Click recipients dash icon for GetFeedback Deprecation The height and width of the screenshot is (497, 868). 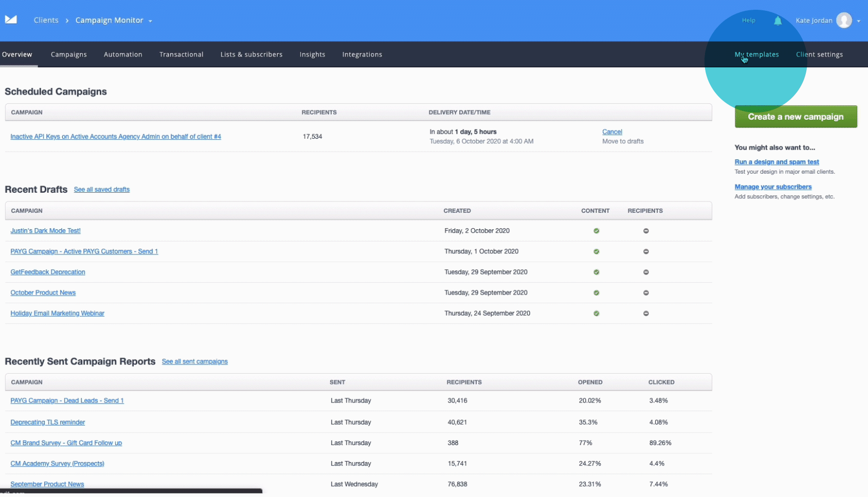pos(646,272)
